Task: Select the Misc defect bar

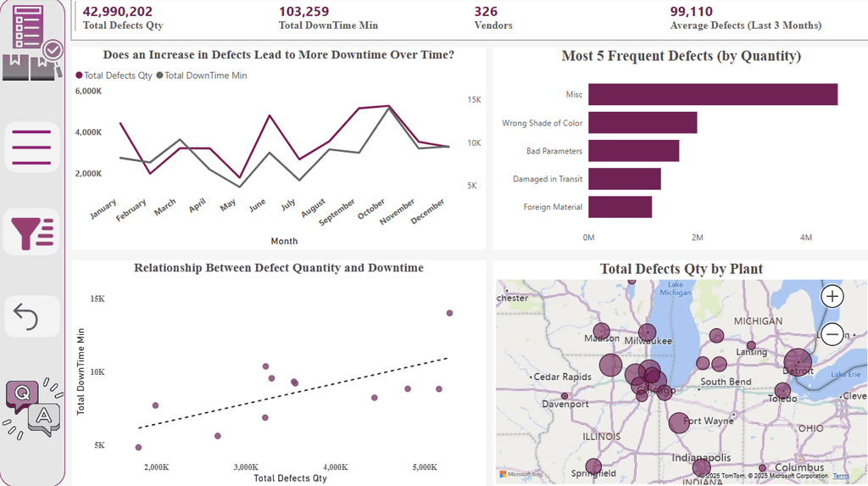Action: coord(713,94)
